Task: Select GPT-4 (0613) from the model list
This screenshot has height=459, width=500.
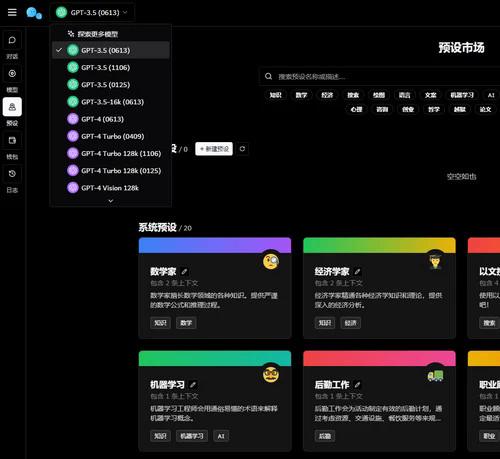Action: (x=111, y=119)
